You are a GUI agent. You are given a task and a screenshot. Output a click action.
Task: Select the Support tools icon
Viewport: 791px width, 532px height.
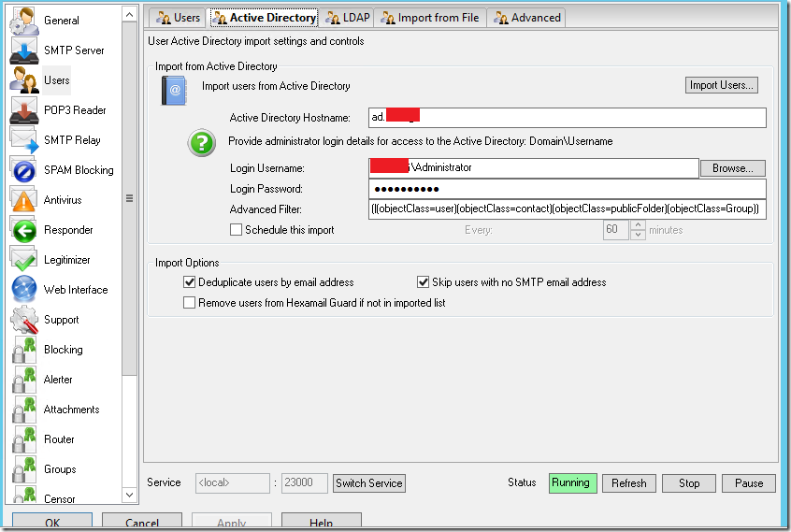[x=23, y=320]
